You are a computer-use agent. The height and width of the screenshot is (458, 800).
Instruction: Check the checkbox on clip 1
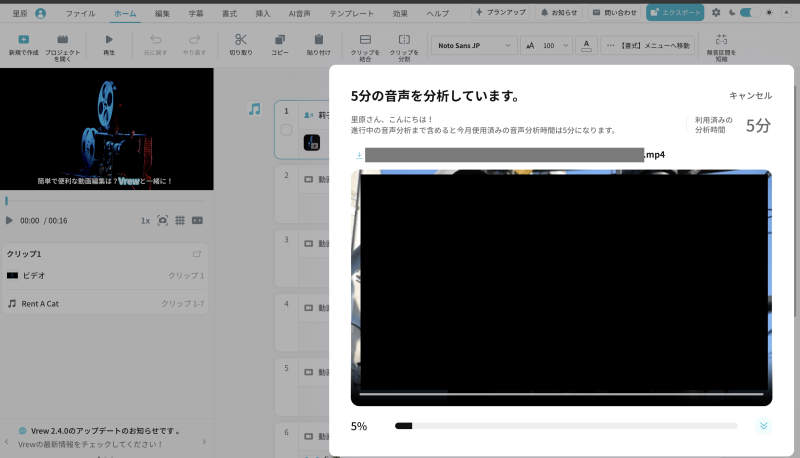pyautogui.click(x=286, y=130)
